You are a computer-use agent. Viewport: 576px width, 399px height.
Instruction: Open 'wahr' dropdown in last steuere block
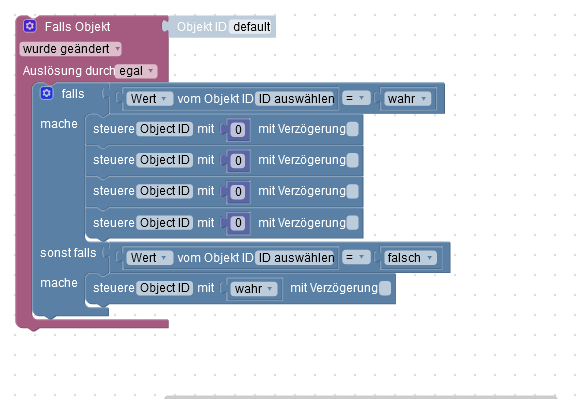tap(254, 288)
